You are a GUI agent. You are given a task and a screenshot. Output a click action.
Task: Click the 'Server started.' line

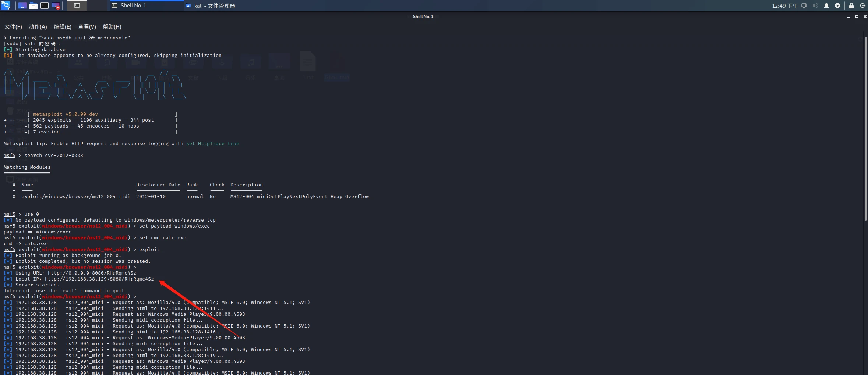[32, 285]
